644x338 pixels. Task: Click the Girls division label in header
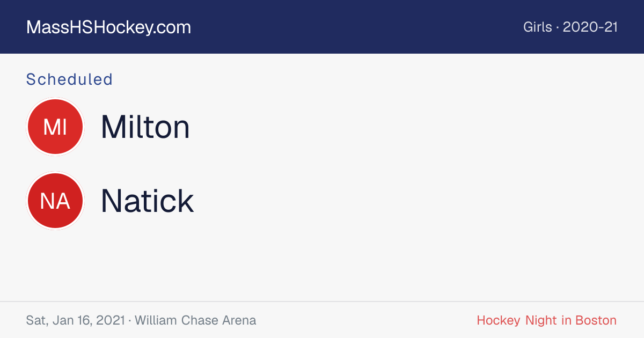537,27
